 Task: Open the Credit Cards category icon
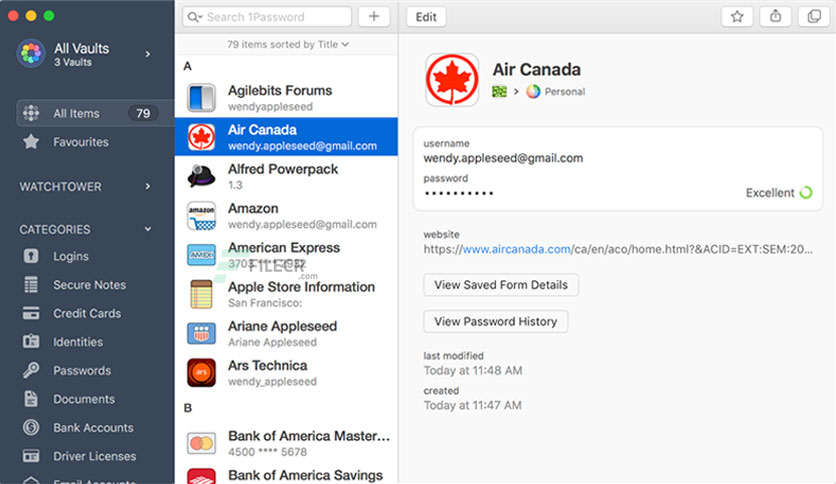click(x=31, y=313)
